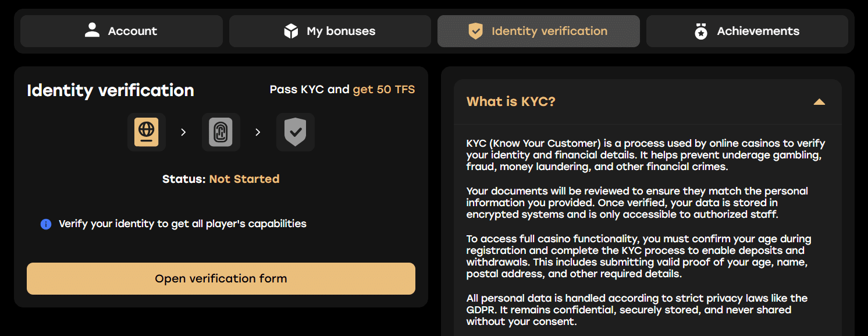Select the Identity verification tab label
This screenshot has width=868, height=336.
coord(549,31)
